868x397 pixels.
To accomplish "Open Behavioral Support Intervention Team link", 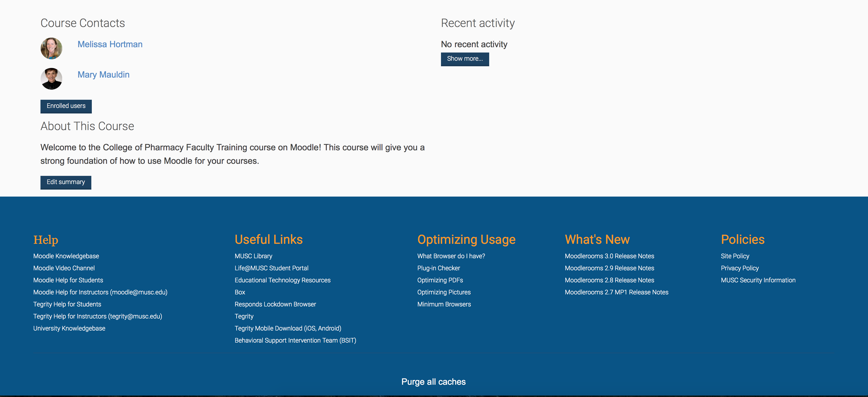I will [295, 340].
